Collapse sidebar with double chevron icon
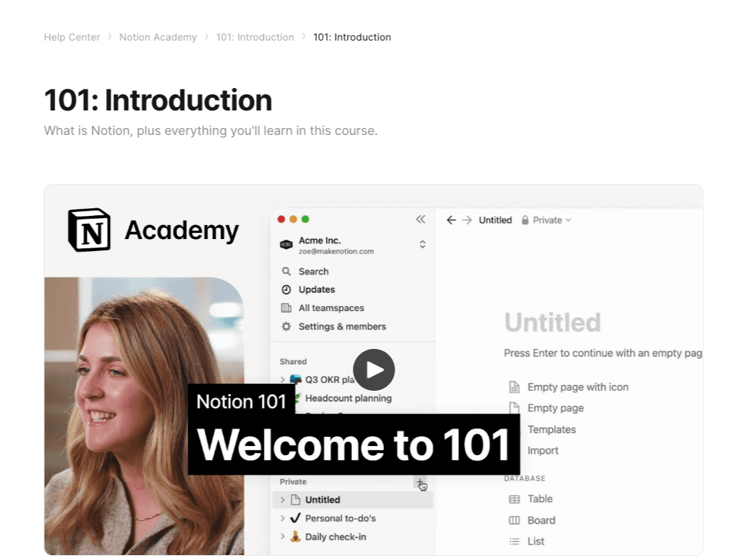Viewport: 748px width, 560px height. [421, 220]
